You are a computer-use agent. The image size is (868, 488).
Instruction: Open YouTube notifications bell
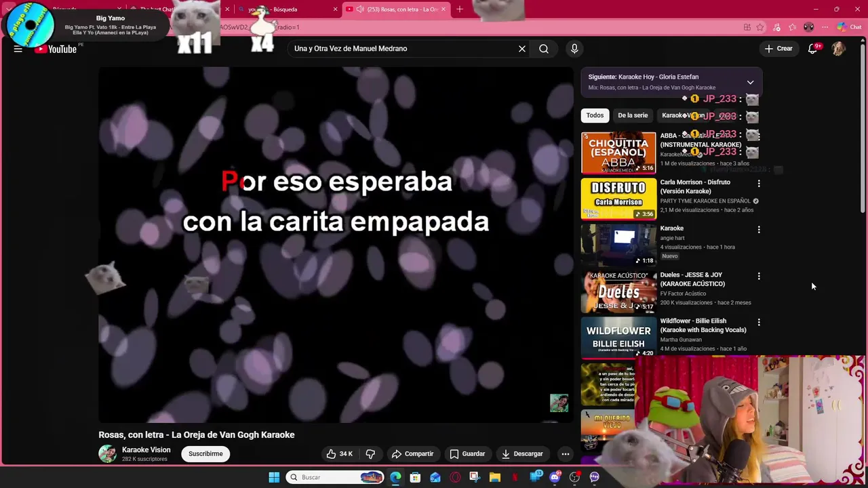pyautogui.click(x=812, y=49)
